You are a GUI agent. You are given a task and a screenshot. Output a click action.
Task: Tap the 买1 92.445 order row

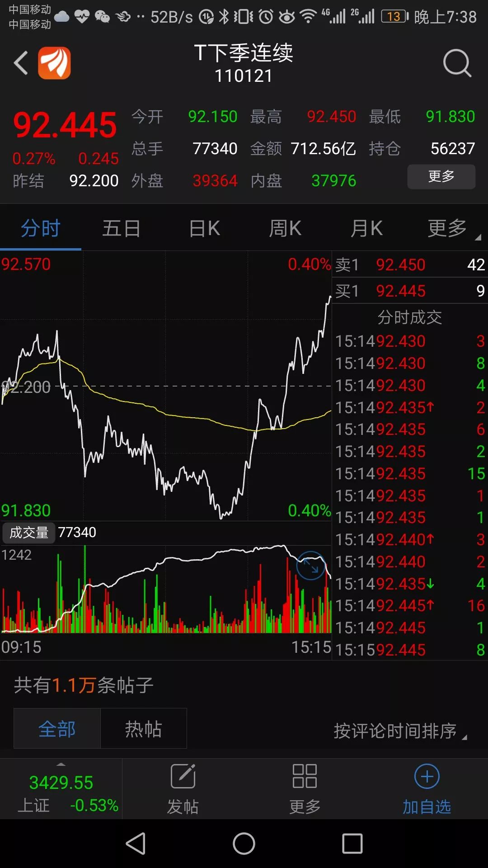point(410,291)
